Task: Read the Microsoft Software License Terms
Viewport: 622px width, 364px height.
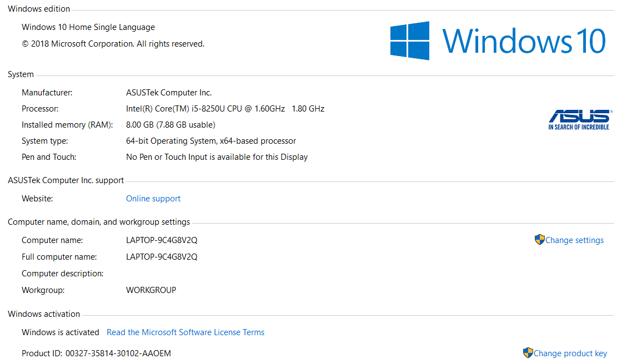Action: tap(185, 332)
